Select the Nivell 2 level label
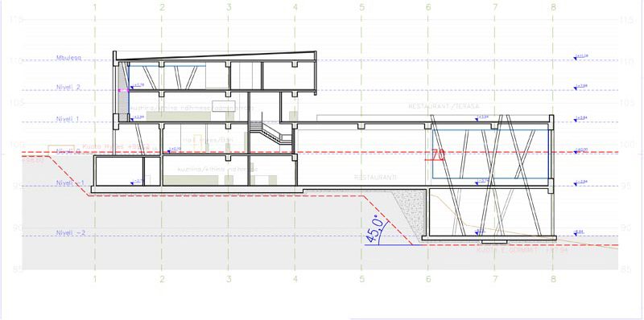 tap(68, 88)
